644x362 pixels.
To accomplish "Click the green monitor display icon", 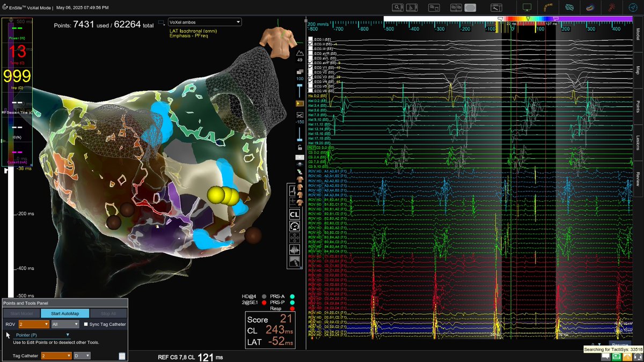I will [526, 8].
